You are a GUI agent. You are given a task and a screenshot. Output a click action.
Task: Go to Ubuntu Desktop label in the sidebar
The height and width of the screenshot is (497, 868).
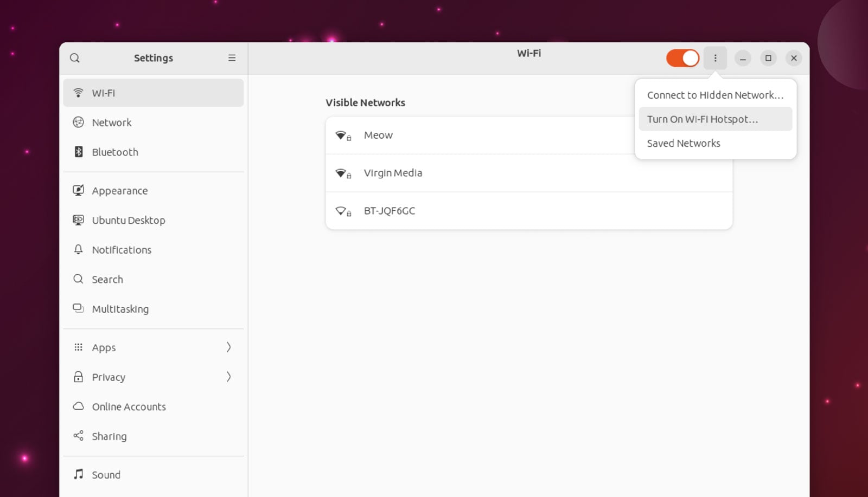[x=129, y=220]
